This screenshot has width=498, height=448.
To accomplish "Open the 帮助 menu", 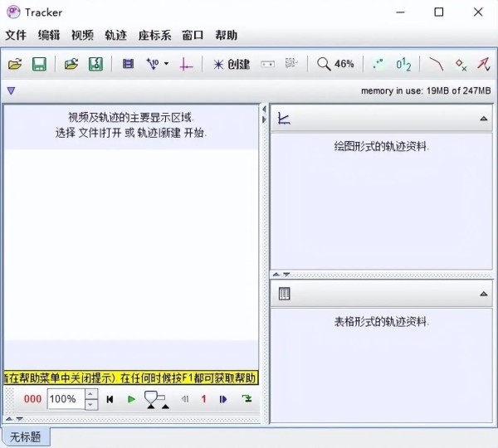I will [226, 35].
